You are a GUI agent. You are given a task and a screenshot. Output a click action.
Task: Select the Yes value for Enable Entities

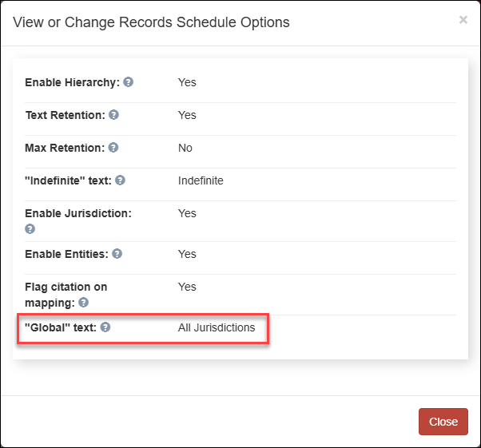click(x=187, y=254)
